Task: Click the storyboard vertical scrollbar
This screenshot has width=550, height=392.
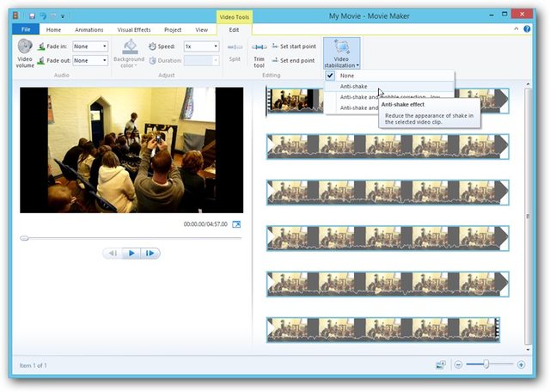Action: click(x=528, y=217)
